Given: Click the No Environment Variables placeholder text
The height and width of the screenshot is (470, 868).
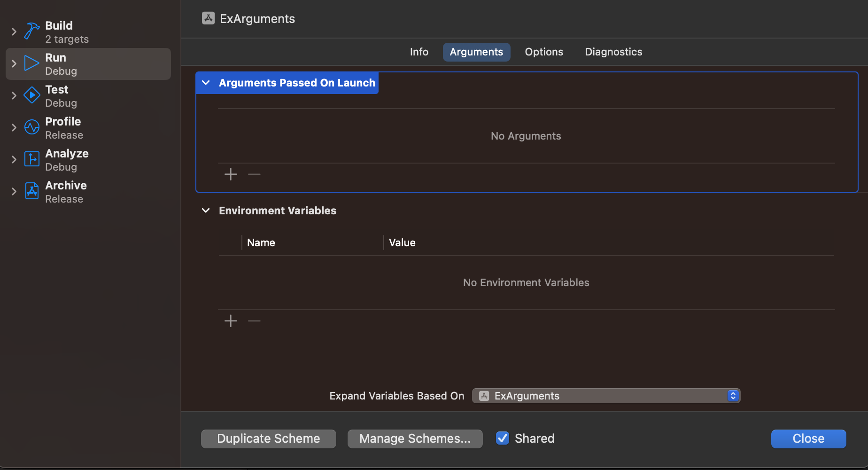Looking at the screenshot, I should 526,282.
